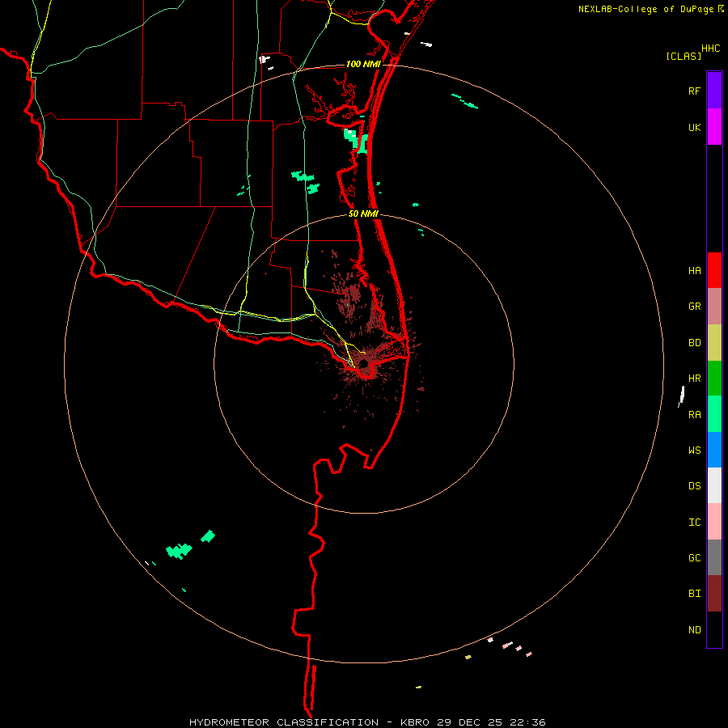Screen dimensions: 728x728
Task: Click the HHC product label
Action: point(710,49)
